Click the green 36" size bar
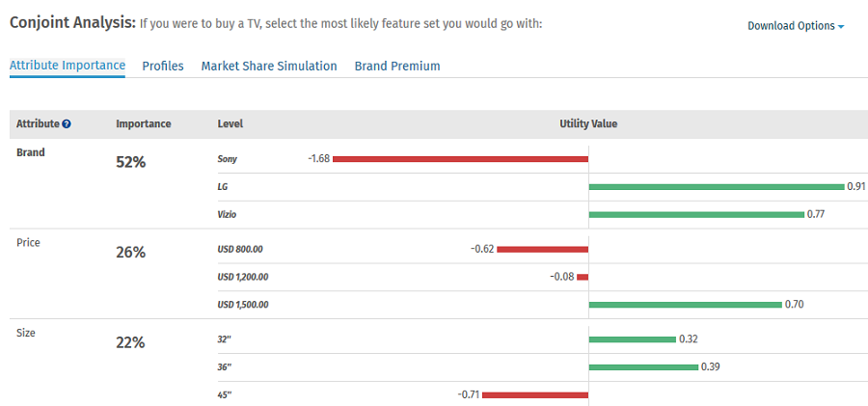Image resolution: width=868 pixels, height=406 pixels. [x=642, y=366]
